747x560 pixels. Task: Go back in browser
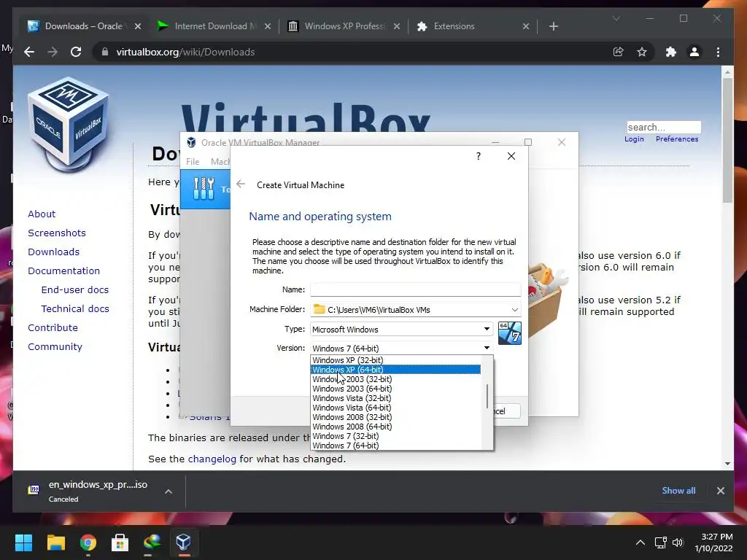[x=29, y=52]
